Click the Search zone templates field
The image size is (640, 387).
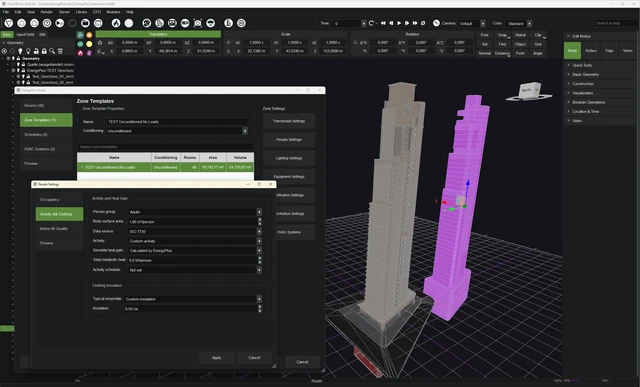click(165, 147)
